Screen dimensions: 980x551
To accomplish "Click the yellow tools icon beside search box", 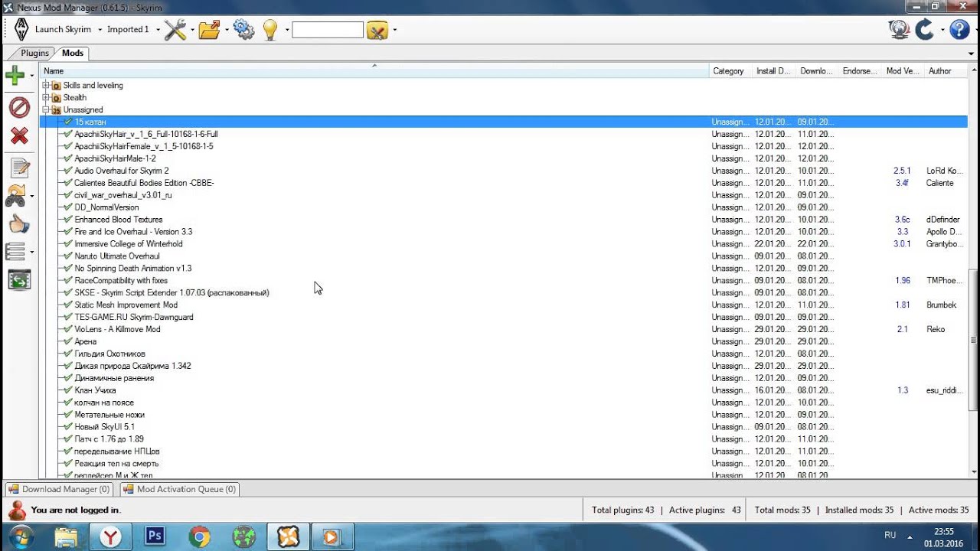I will (377, 31).
